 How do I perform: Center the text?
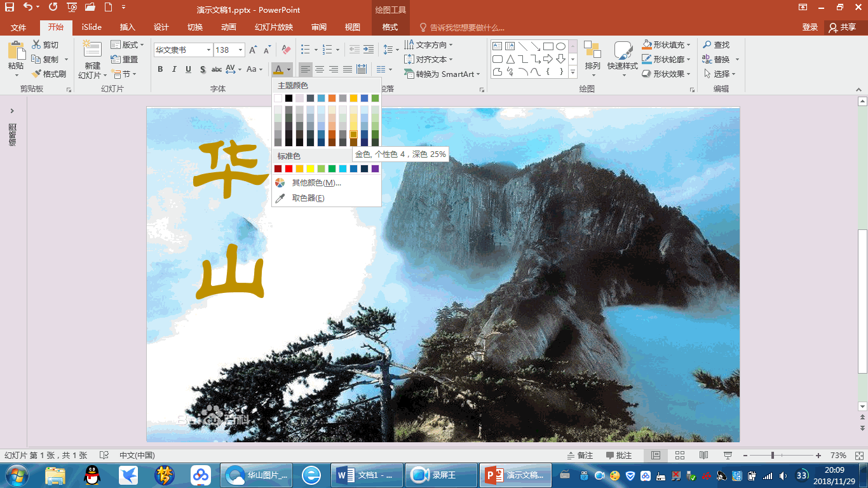(x=320, y=69)
